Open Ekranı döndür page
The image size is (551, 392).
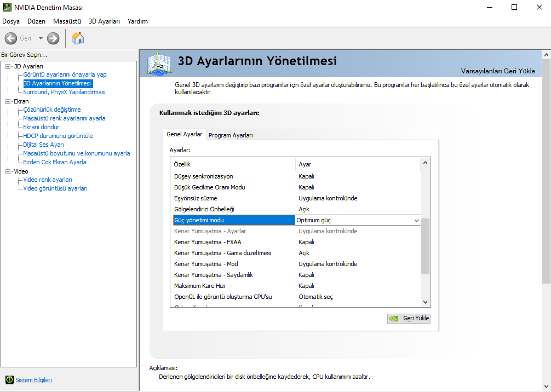[41, 127]
